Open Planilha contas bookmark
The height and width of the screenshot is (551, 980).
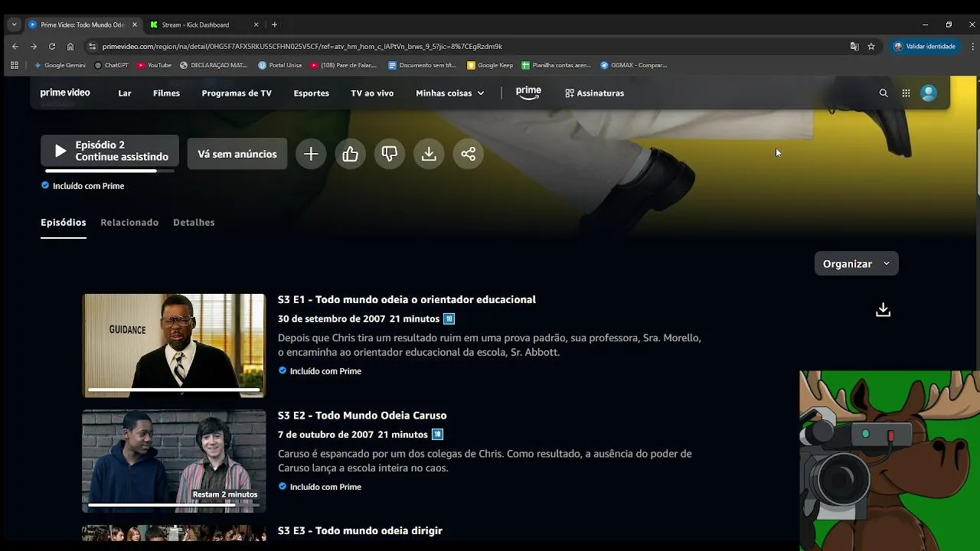click(556, 65)
